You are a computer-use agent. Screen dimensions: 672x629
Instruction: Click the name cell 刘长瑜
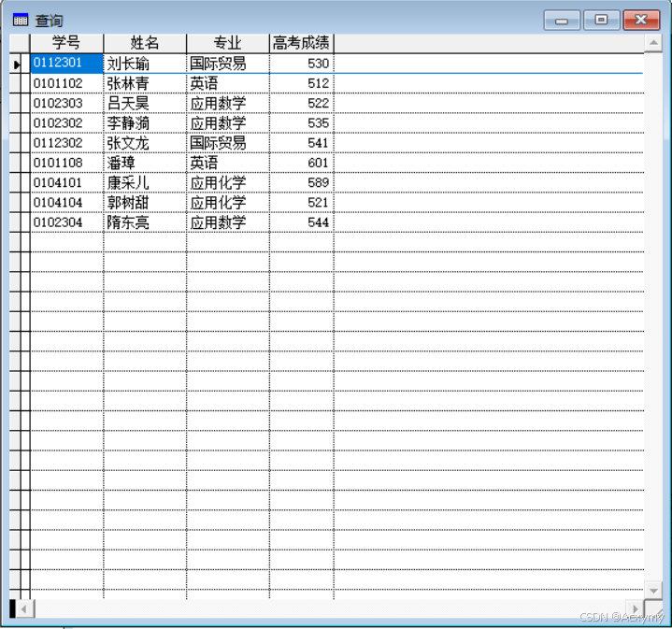145,64
